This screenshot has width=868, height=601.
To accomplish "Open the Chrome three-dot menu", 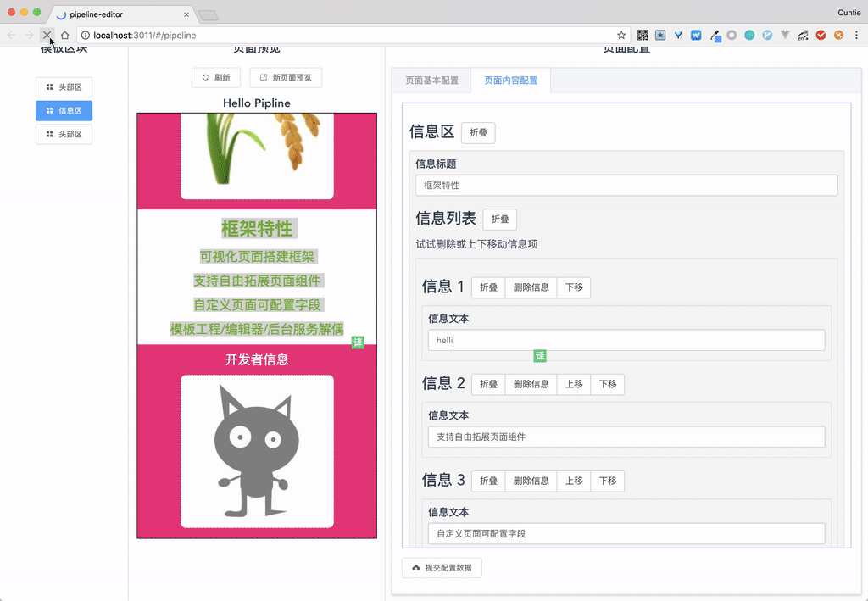I will 855,36.
